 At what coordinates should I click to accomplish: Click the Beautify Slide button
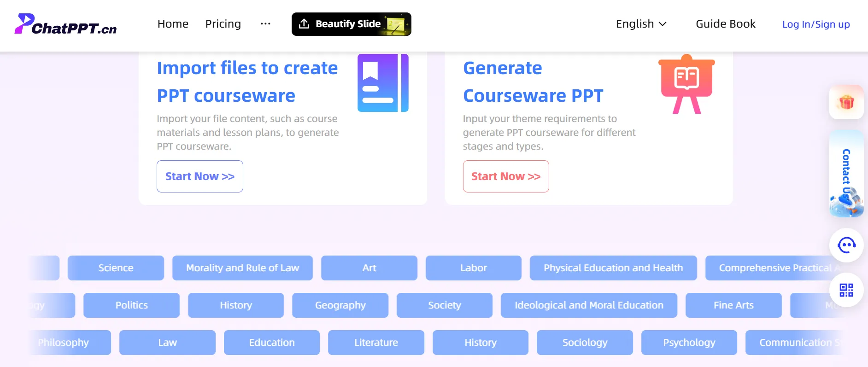pyautogui.click(x=351, y=24)
